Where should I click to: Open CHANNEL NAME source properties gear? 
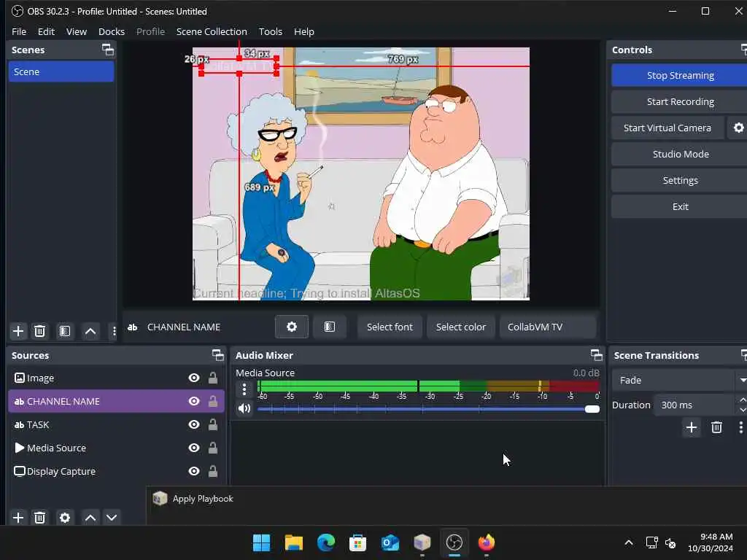tap(292, 327)
